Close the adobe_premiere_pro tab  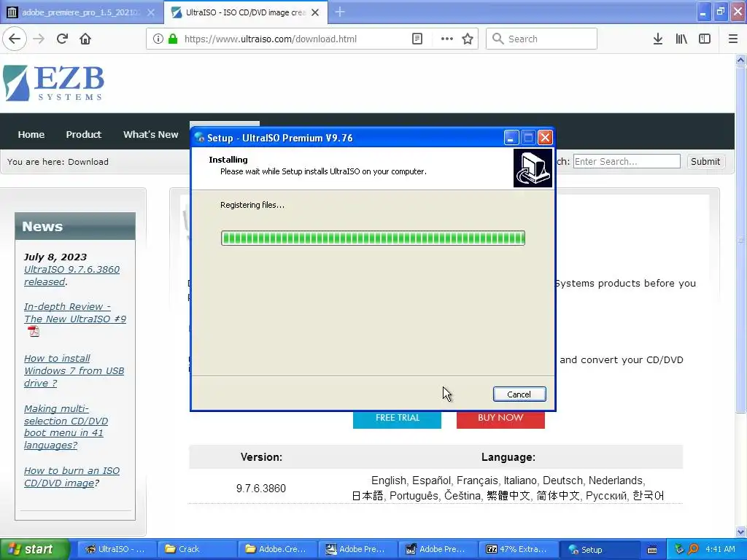151,12
